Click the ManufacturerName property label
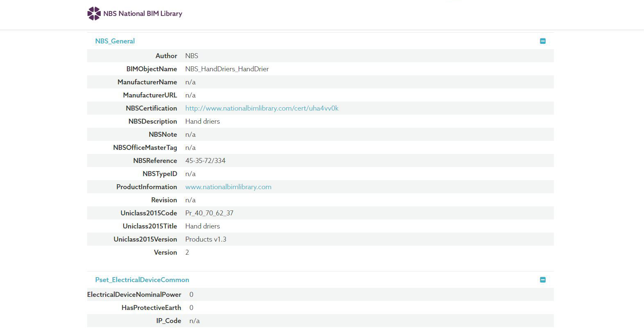This screenshot has width=644, height=330. click(x=147, y=82)
